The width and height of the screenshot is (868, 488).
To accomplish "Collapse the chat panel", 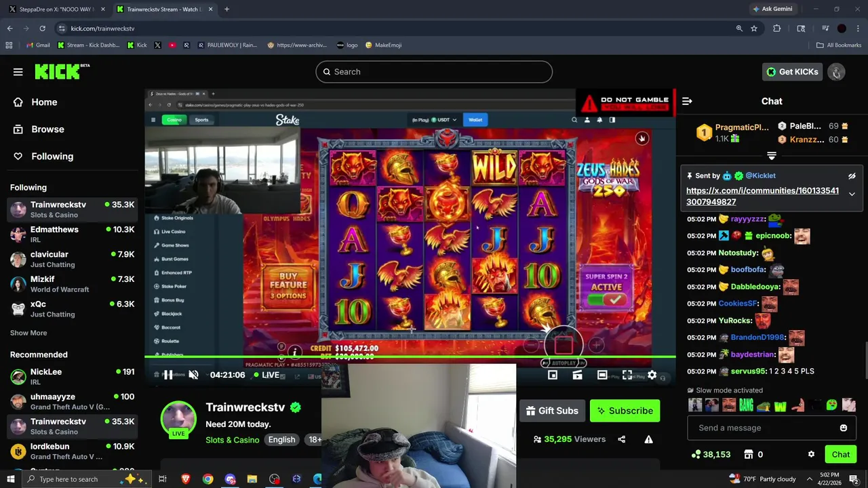I will point(687,101).
